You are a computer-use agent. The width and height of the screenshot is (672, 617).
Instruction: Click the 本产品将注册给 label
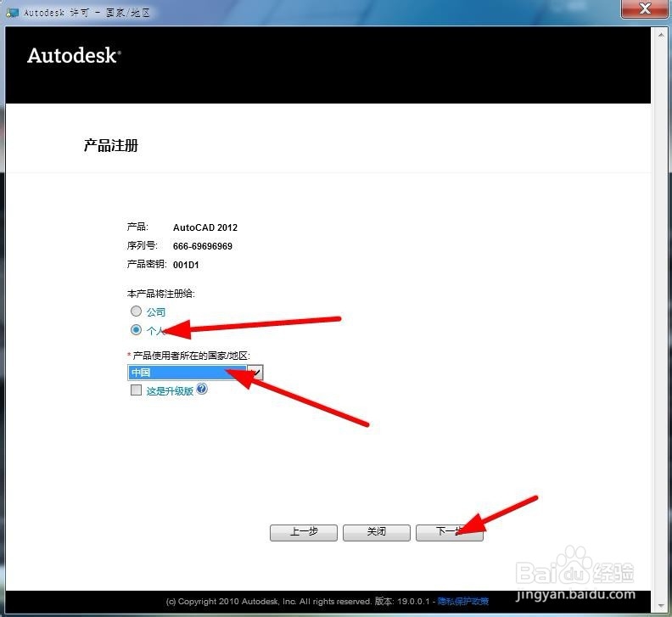coord(161,294)
